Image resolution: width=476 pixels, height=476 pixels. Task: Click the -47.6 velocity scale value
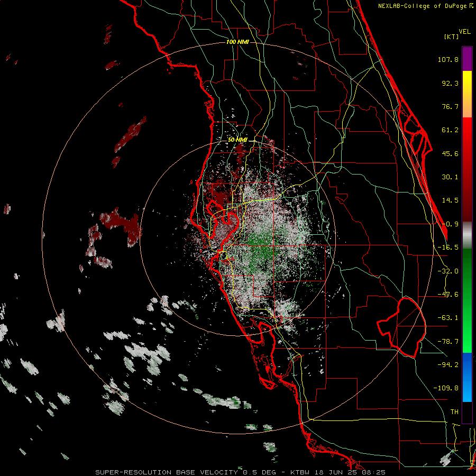[448, 295]
